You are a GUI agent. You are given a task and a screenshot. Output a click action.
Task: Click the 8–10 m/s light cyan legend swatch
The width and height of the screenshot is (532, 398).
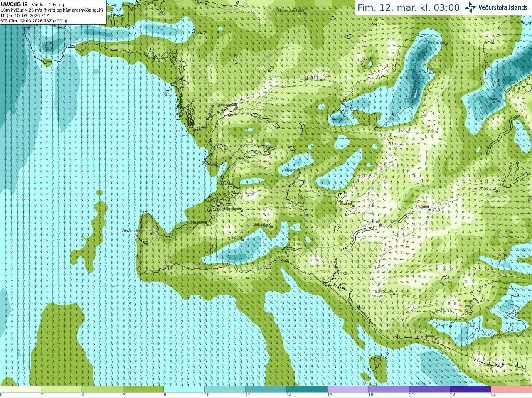(x=184, y=389)
